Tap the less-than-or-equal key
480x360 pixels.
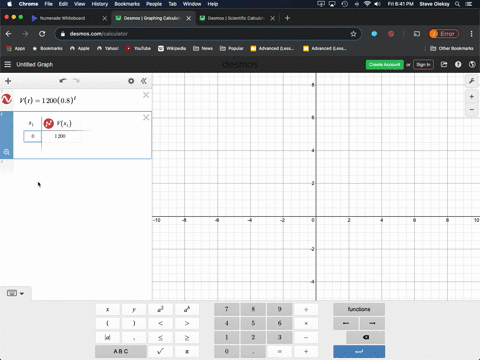(x=160, y=337)
